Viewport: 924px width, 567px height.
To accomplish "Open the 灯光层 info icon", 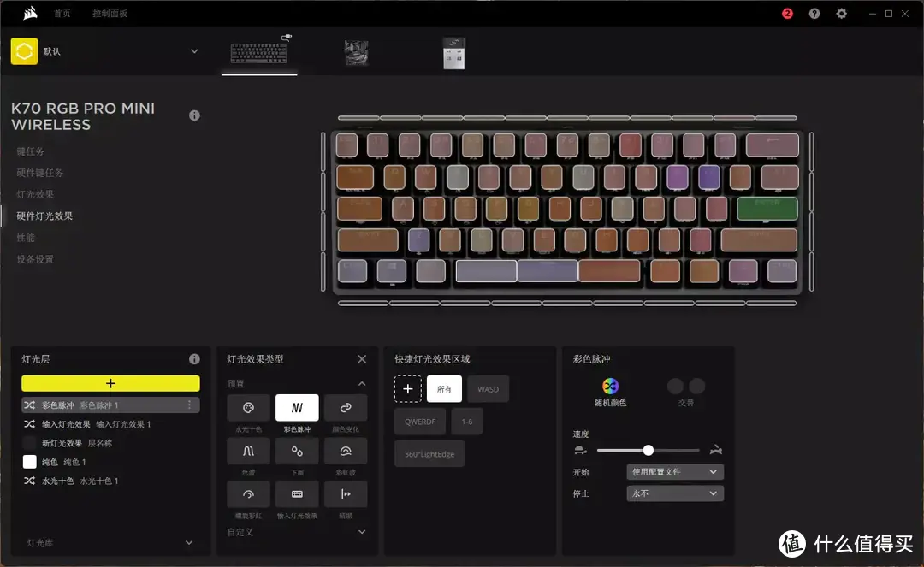I will click(x=194, y=359).
